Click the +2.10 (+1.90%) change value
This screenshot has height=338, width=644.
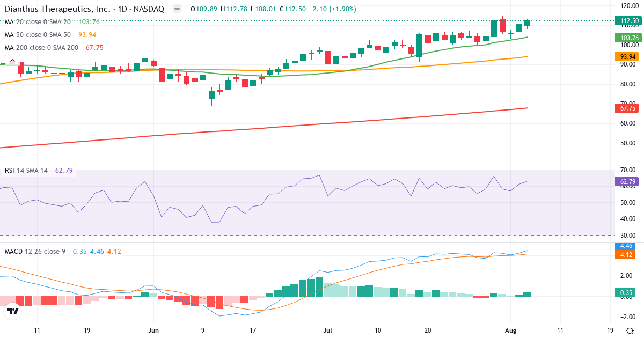(332, 9)
